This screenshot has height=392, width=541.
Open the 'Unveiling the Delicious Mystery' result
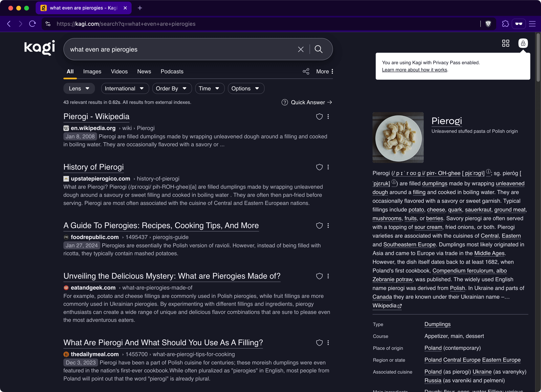(x=172, y=276)
